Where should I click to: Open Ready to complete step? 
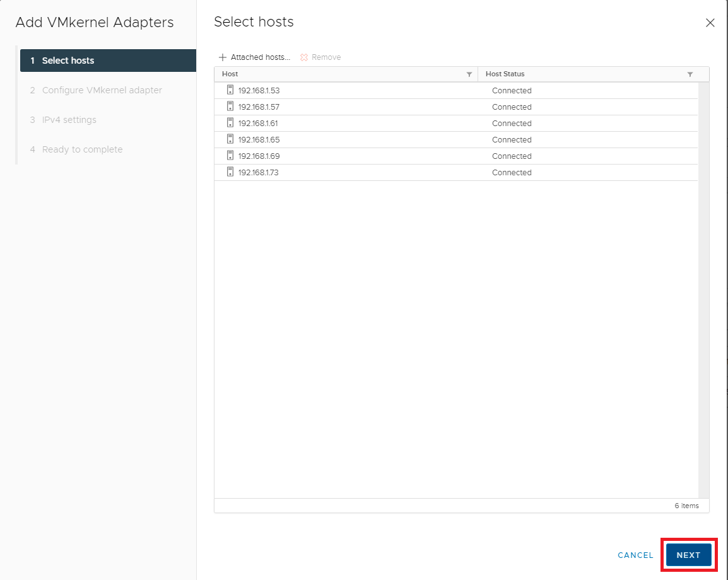(x=82, y=149)
